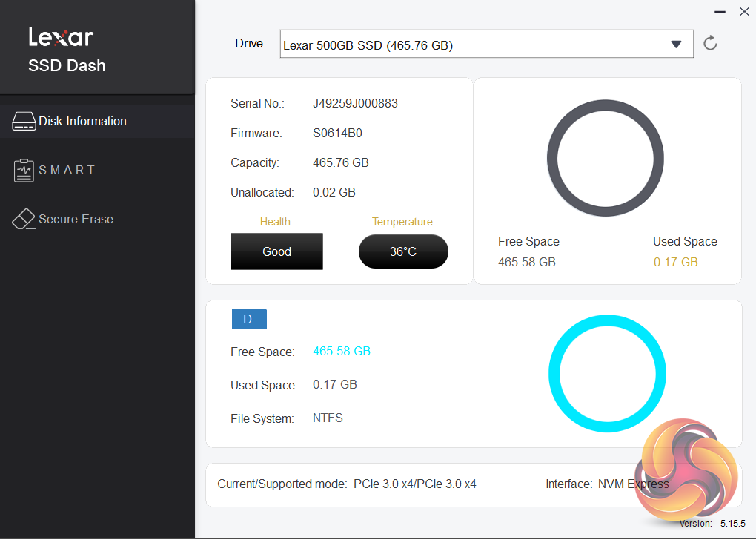Click the cyan 465.58 GB free space value
This screenshot has height=540, width=756.
coord(342,351)
